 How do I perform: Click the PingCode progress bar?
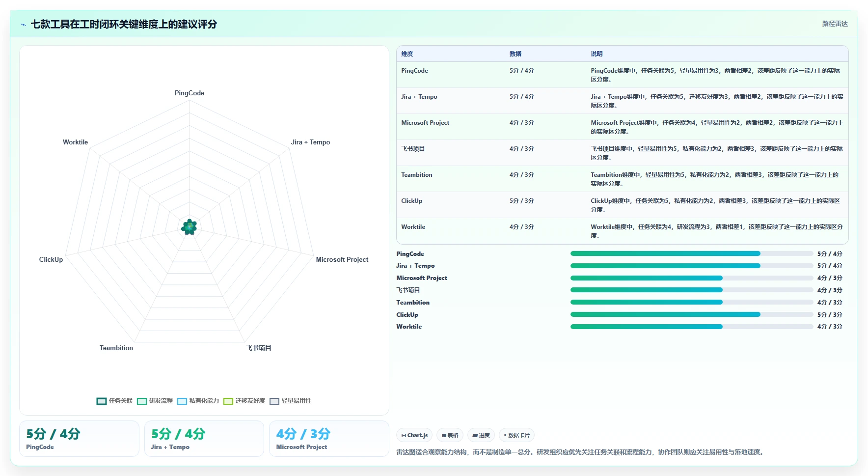(692, 253)
